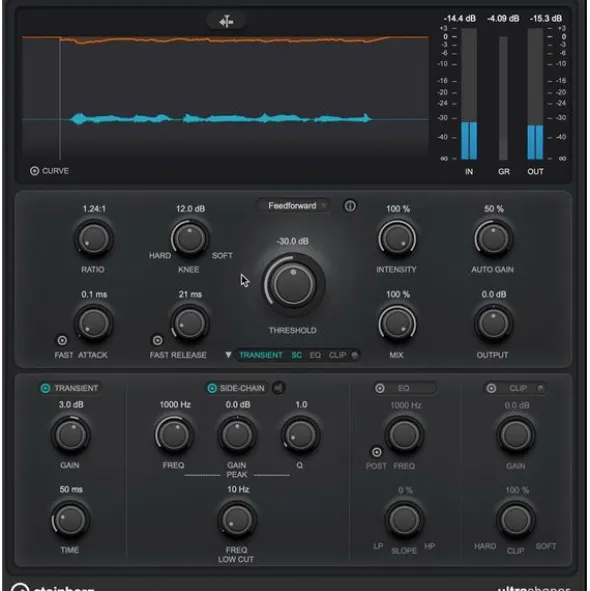Click the transient GAIN knob
Viewport: 590px width, 591px height.
pyautogui.click(x=70, y=435)
